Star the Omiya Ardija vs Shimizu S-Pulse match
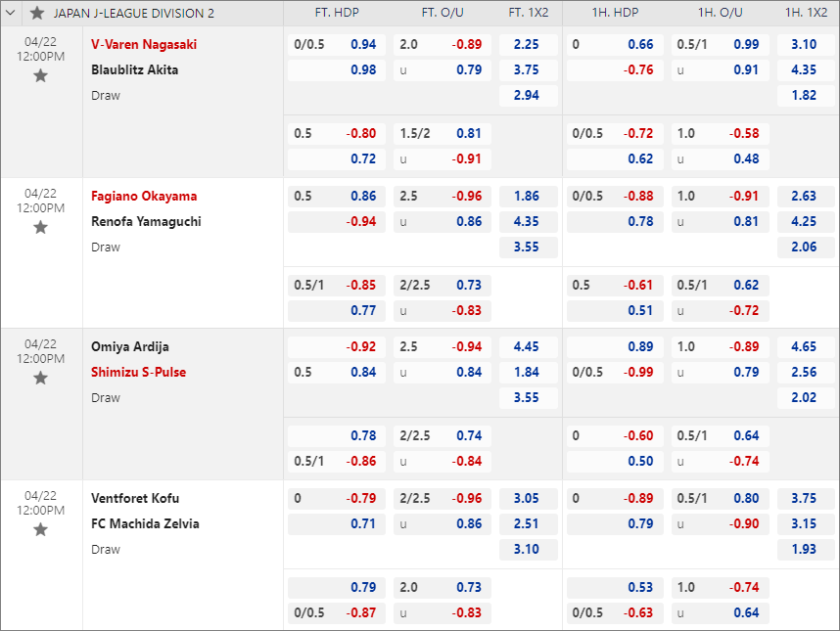This screenshot has height=631, width=840. pyautogui.click(x=41, y=379)
